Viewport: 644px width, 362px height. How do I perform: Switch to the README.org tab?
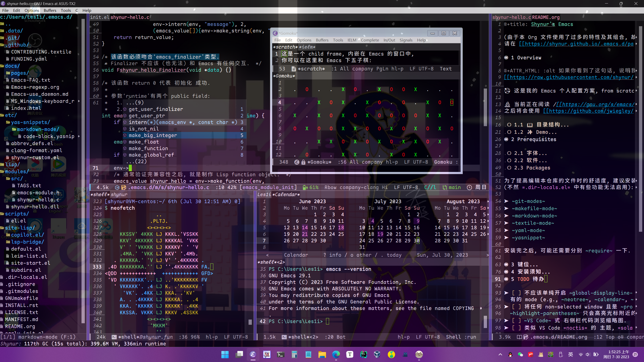pos(546,17)
